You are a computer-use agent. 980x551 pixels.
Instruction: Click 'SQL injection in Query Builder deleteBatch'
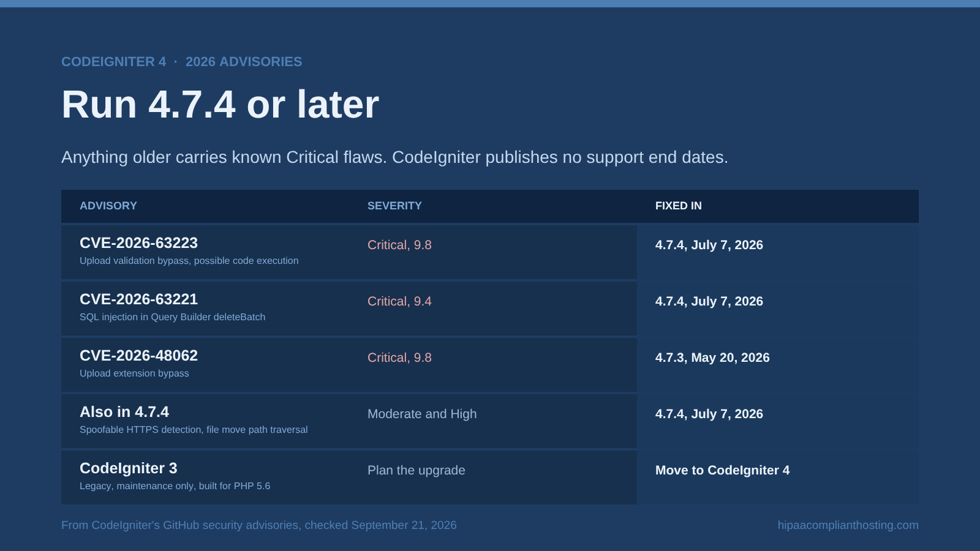click(173, 317)
